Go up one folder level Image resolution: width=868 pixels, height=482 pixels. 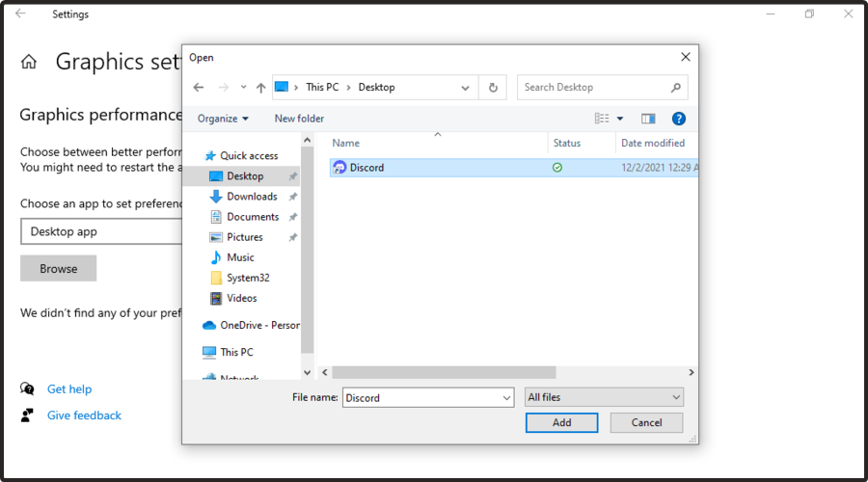point(260,88)
